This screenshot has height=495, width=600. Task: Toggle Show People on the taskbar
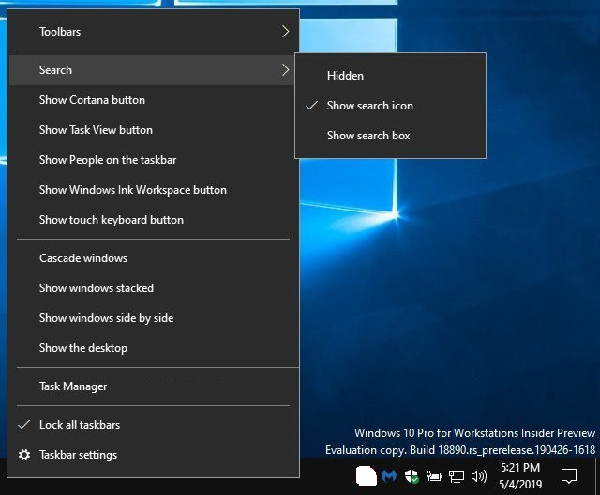pyautogui.click(x=153, y=160)
